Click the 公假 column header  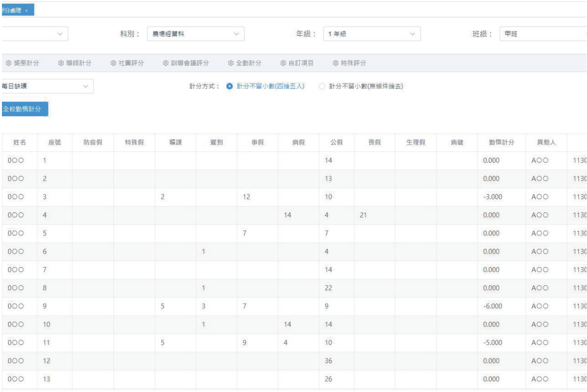(337, 143)
